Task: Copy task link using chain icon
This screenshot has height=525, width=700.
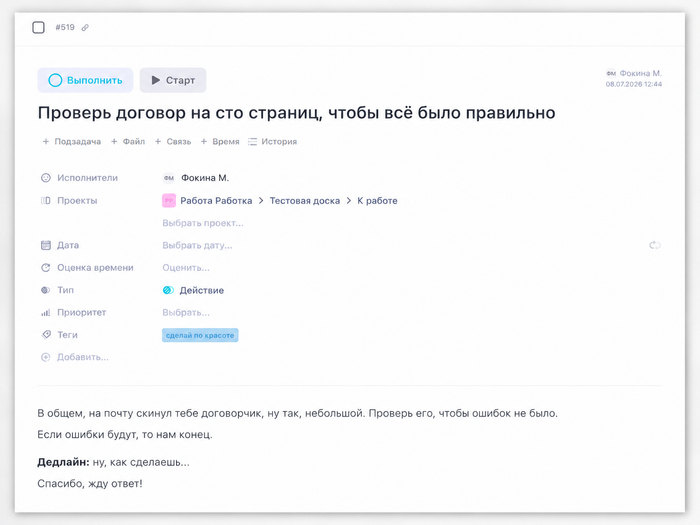Action: pos(85,28)
